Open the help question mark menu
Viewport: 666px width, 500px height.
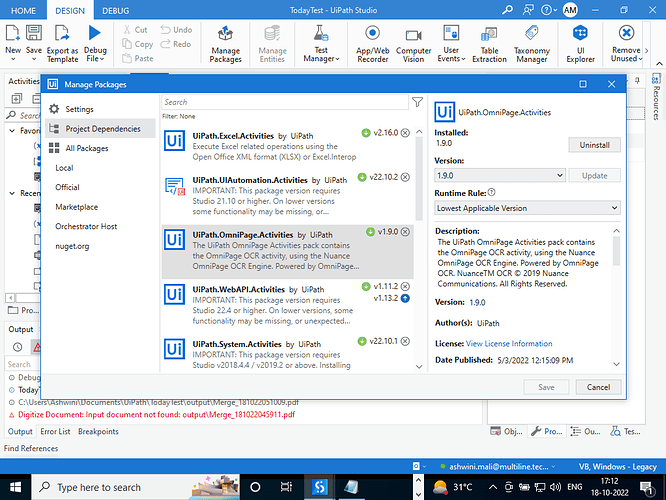pos(549,10)
